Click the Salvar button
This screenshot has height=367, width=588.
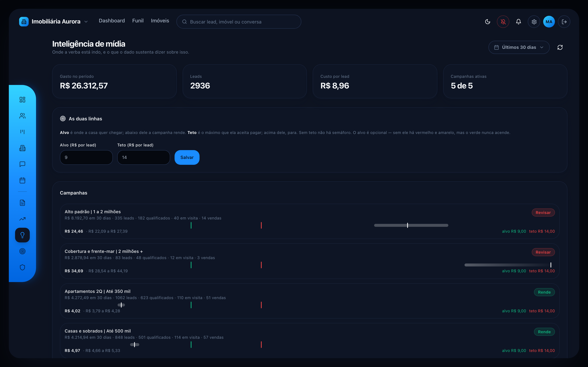tap(187, 157)
